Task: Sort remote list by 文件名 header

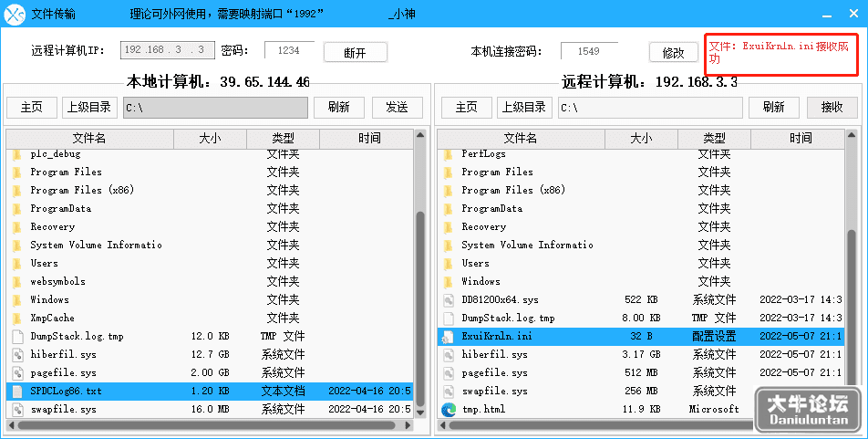Action: (x=521, y=139)
